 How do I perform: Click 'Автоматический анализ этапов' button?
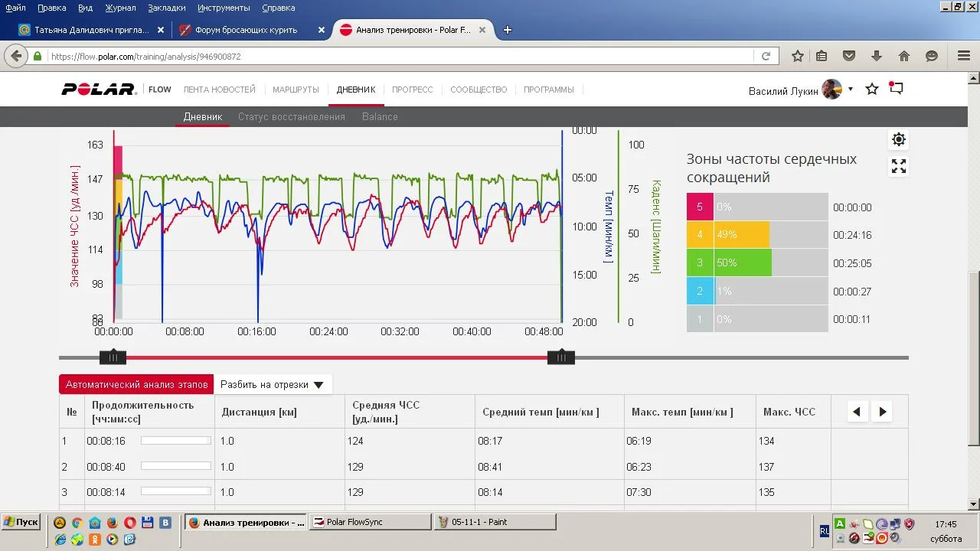tap(136, 385)
